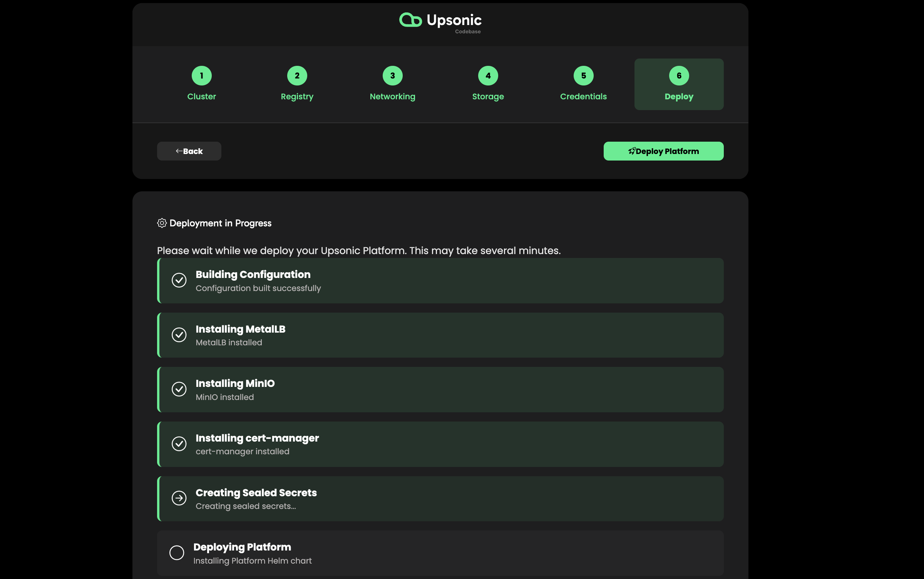The height and width of the screenshot is (579, 924).
Task: Click the checkmark icon for Installing cert-manager
Action: pyautogui.click(x=179, y=444)
